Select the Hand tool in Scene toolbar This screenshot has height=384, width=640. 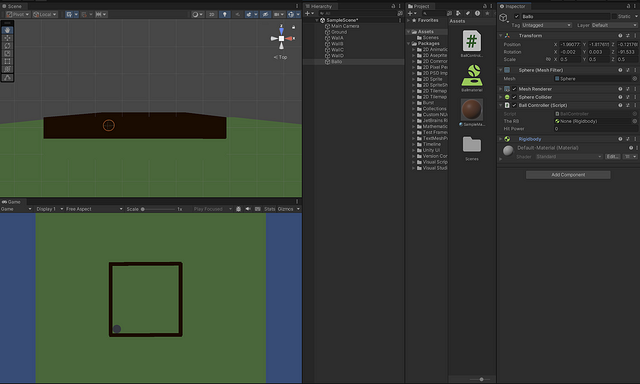point(7,30)
